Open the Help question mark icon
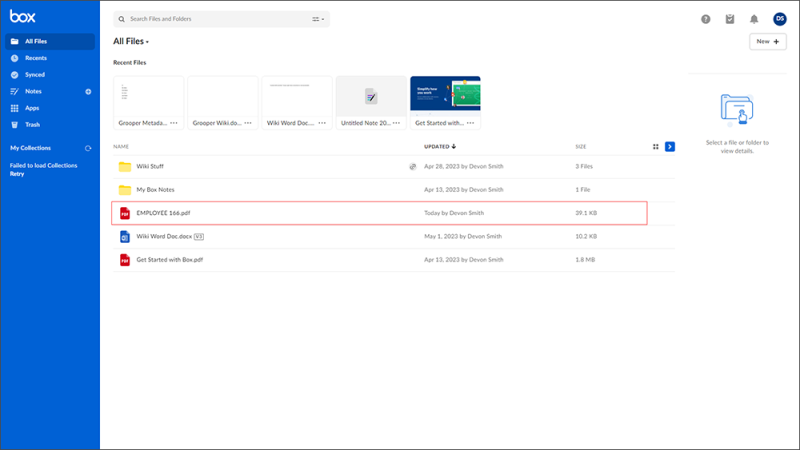This screenshot has height=450, width=800. pos(706,19)
